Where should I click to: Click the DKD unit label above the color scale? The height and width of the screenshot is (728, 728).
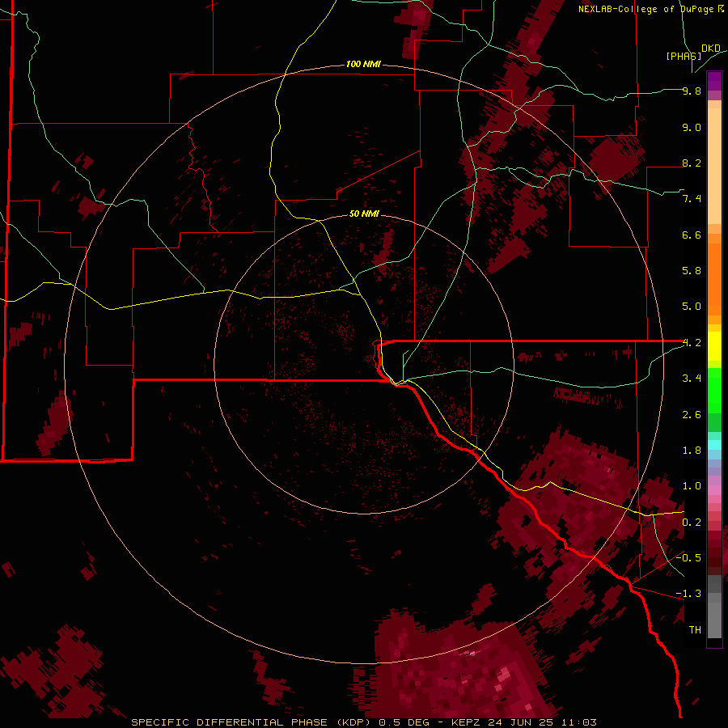(711, 49)
